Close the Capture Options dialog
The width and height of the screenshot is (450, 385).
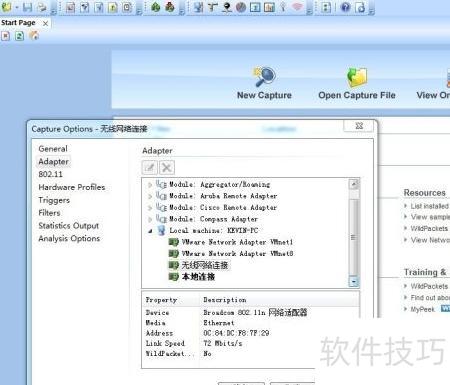359,126
